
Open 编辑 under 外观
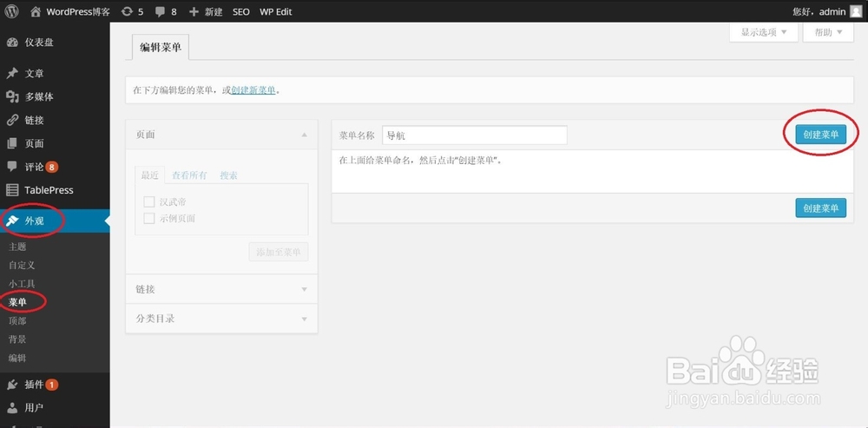(17, 359)
